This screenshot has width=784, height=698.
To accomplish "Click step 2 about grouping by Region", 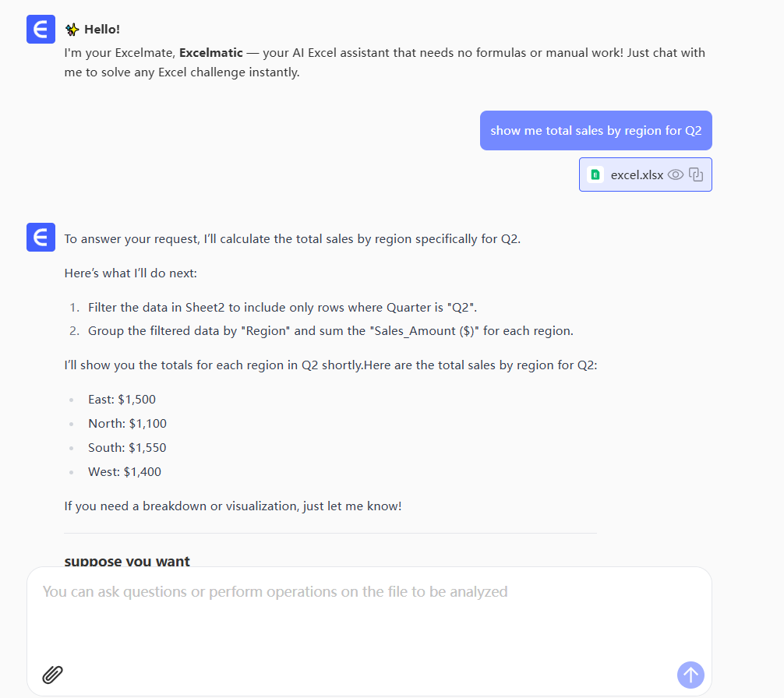I will (x=330, y=331).
